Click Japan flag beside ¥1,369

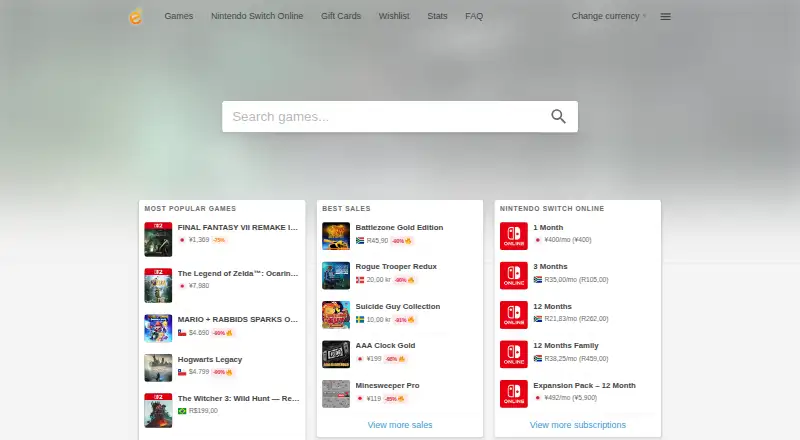[182, 240]
